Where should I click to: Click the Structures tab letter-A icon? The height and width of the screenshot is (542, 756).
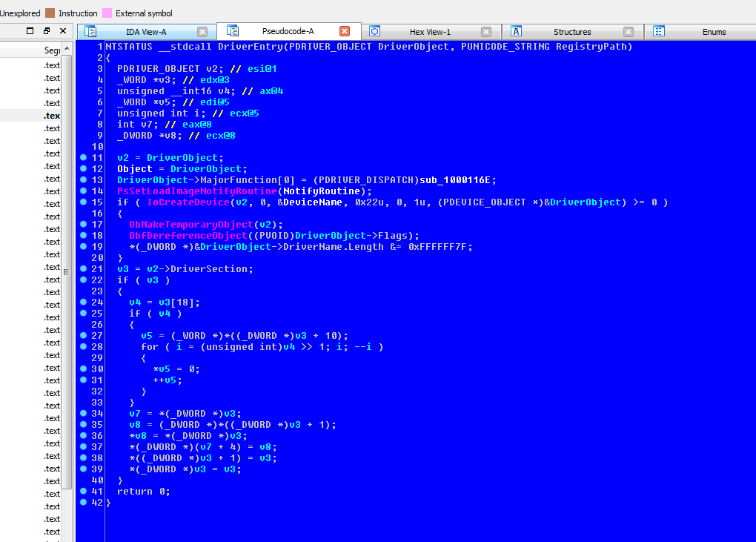point(515,31)
